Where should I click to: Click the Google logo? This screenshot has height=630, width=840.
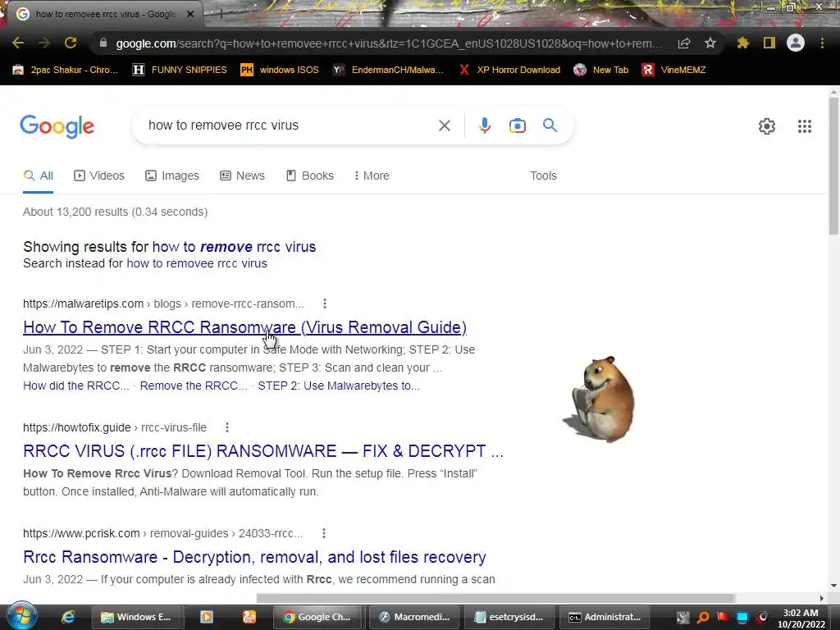point(57,126)
